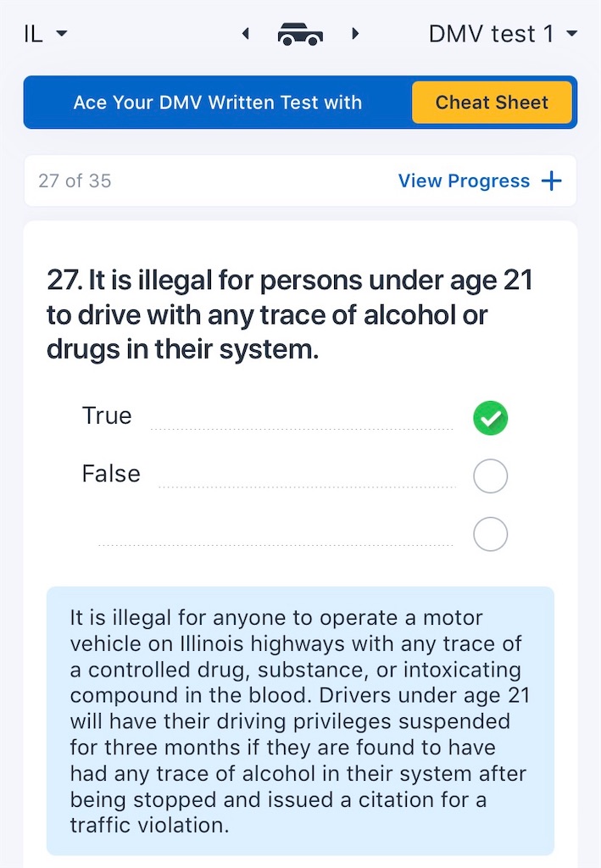Click the car vehicle type icon

(300, 34)
